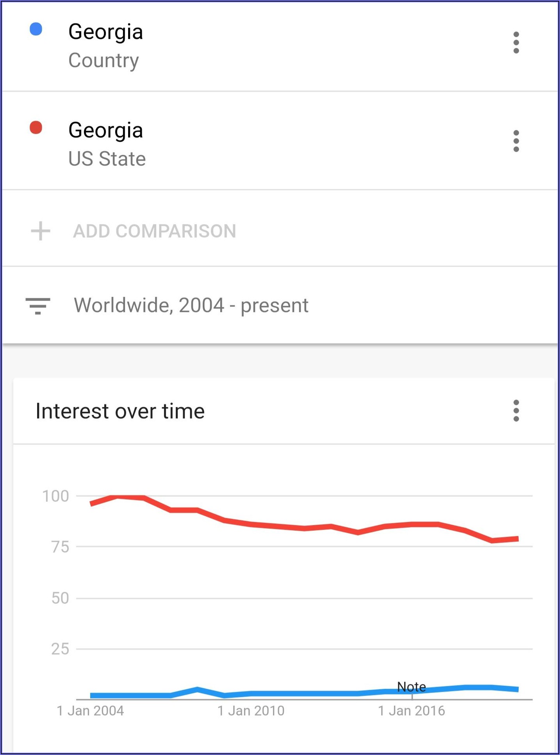The image size is (560, 755).
Task: Click the Country subtitle under Georgia
Action: click(103, 61)
